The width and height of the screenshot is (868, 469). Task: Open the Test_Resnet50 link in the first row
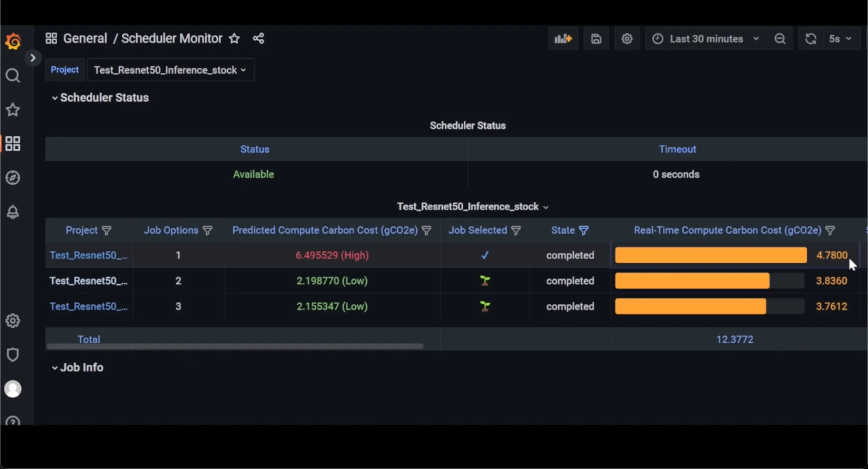[x=88, y=255]
